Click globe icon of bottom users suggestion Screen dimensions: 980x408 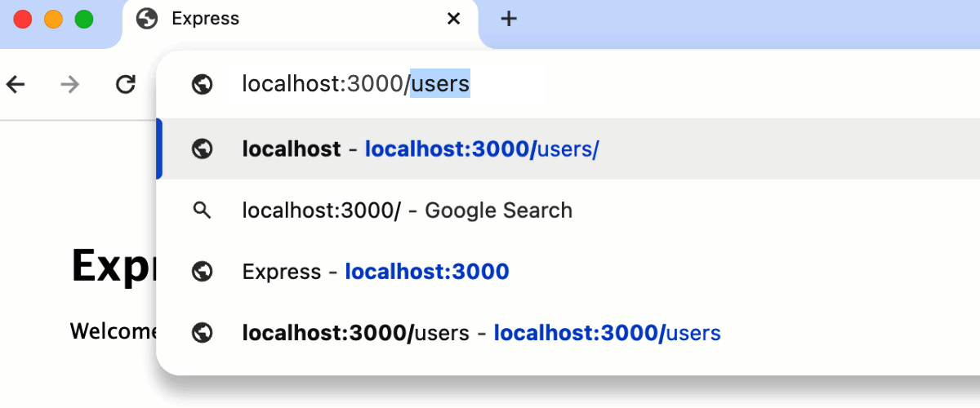pos(202,333)
